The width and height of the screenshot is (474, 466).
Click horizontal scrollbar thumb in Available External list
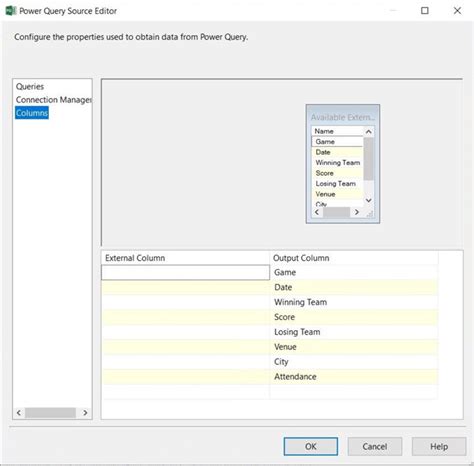click(x=337, y=212)
